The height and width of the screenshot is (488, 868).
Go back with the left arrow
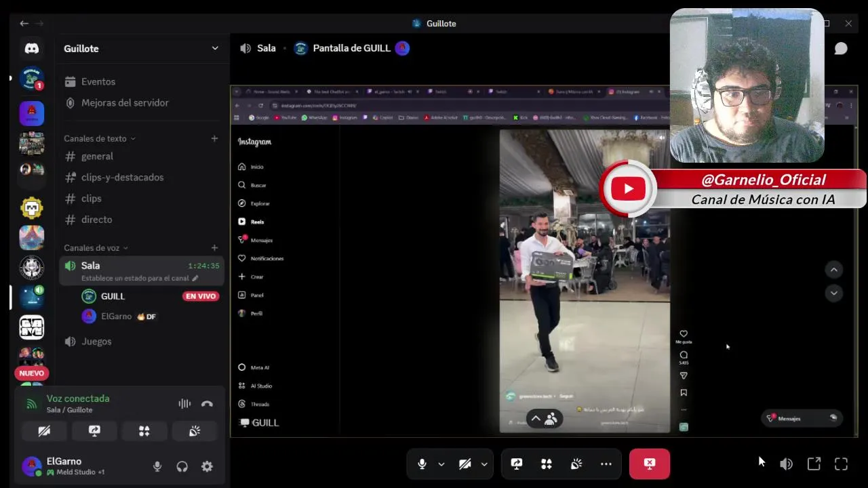[24, 23]
